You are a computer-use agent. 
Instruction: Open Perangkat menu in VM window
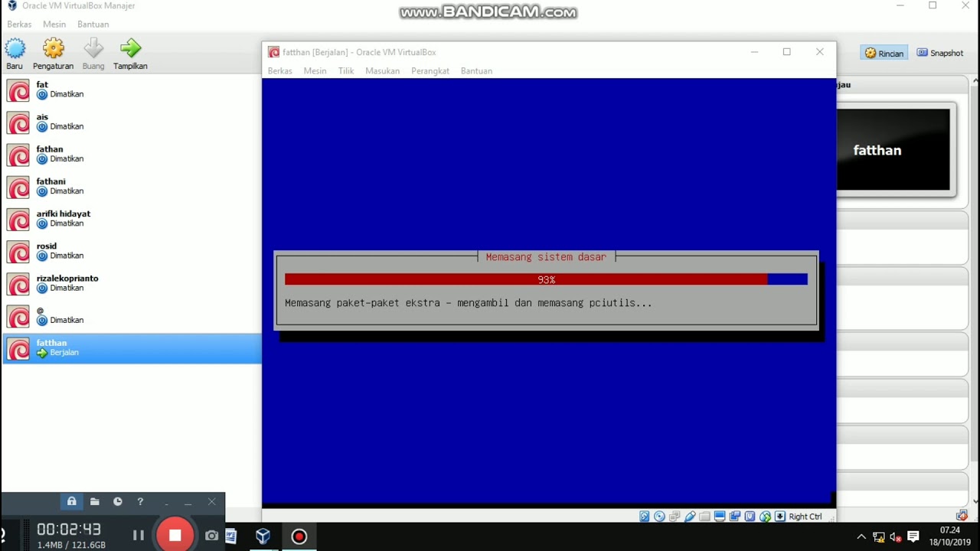(x=430, y=71)
